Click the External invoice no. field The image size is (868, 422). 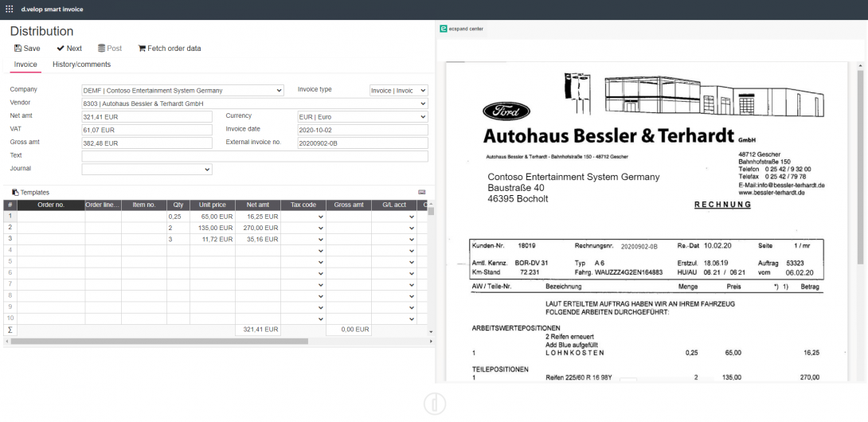[x=362, y=143]
